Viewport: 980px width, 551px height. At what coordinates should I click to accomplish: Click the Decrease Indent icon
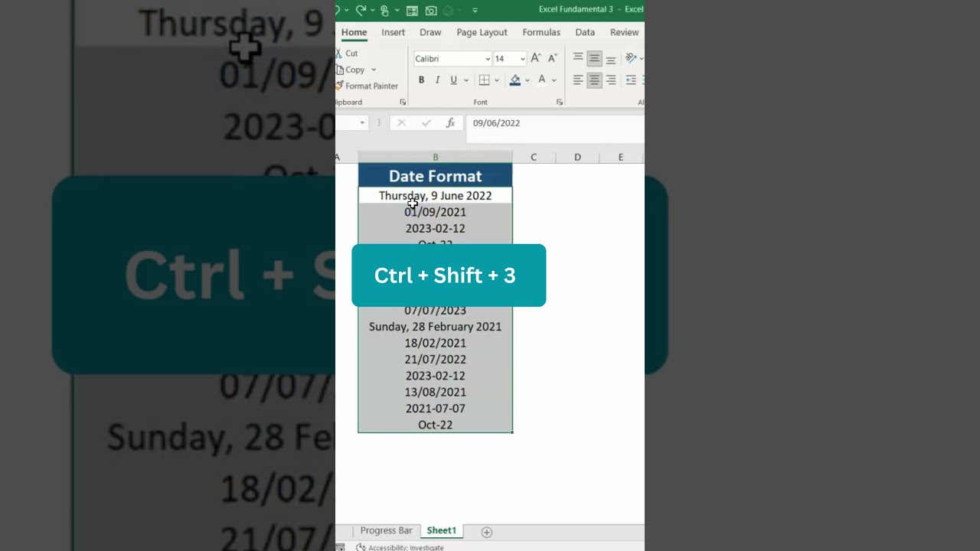631,80
